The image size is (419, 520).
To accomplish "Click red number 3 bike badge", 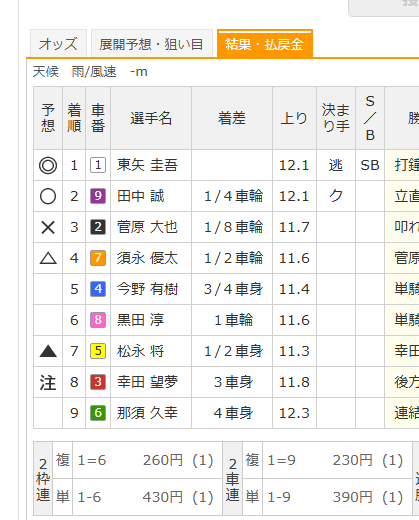I will [x=98, y=382].
